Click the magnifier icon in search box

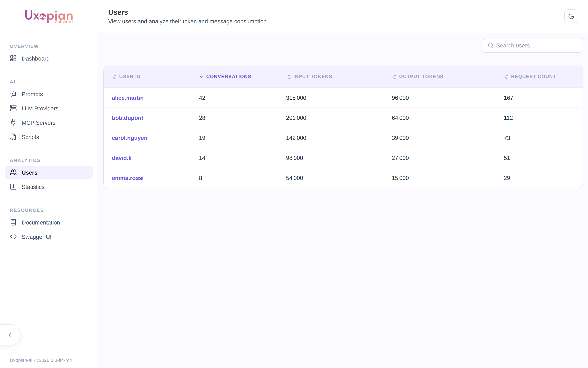point(491,46)
